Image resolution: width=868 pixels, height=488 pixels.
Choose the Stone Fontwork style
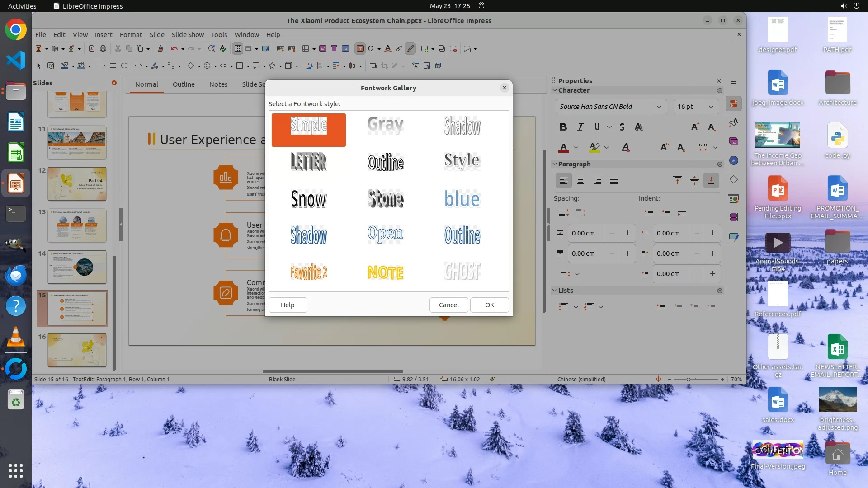point(385,199)
